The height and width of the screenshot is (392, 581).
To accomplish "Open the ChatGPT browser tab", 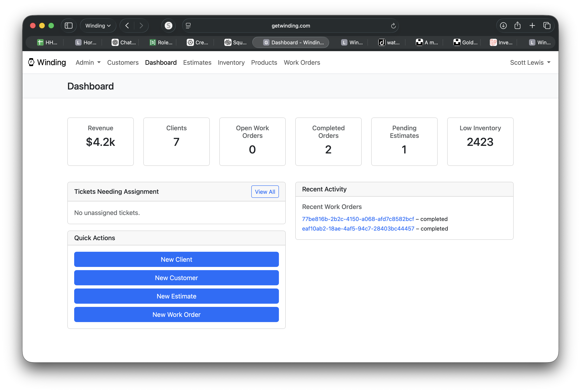I will [124, 42].
